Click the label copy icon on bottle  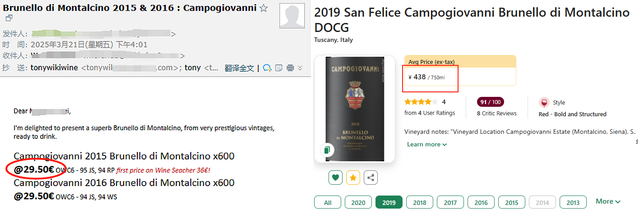[x=327, y=150]
